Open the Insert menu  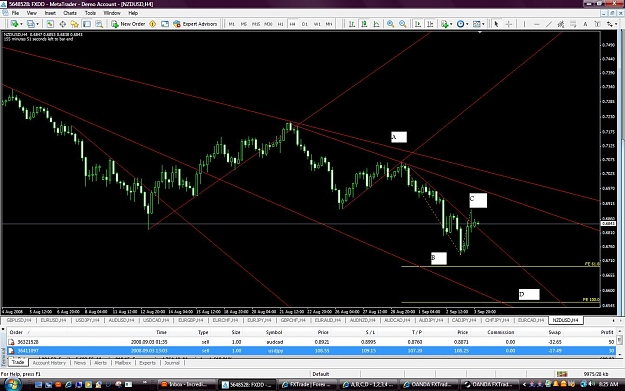point(50,13)
